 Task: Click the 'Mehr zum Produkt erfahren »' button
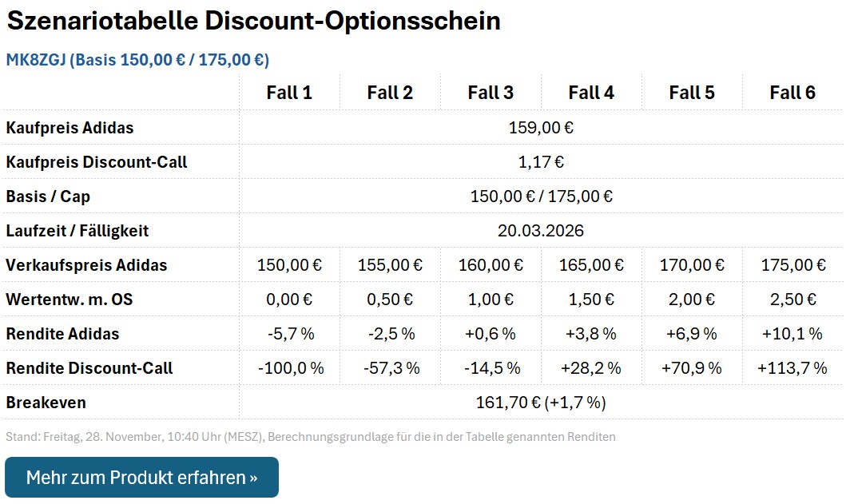click(142, 477)
